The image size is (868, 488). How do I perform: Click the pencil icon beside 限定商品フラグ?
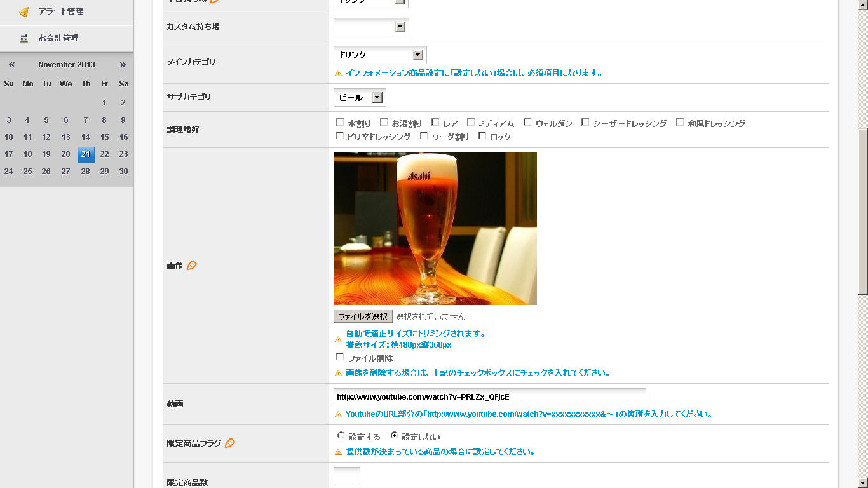(230, 443)
